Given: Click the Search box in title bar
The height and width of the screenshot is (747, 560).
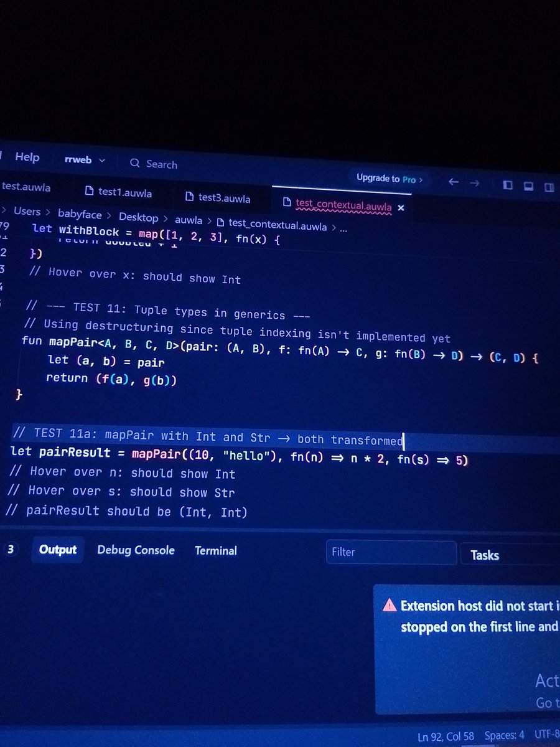Looking at the screenshot, I should tap(154, 164).
